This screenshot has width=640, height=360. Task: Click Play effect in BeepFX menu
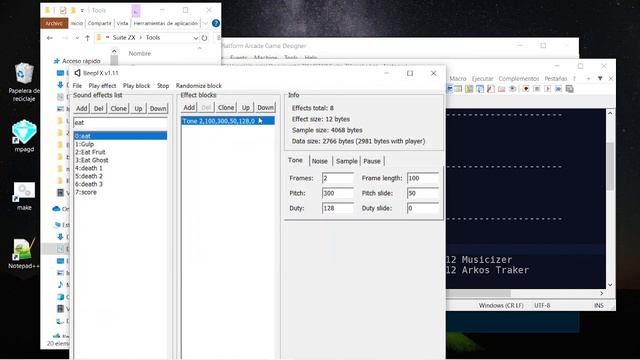pos(102,86)
